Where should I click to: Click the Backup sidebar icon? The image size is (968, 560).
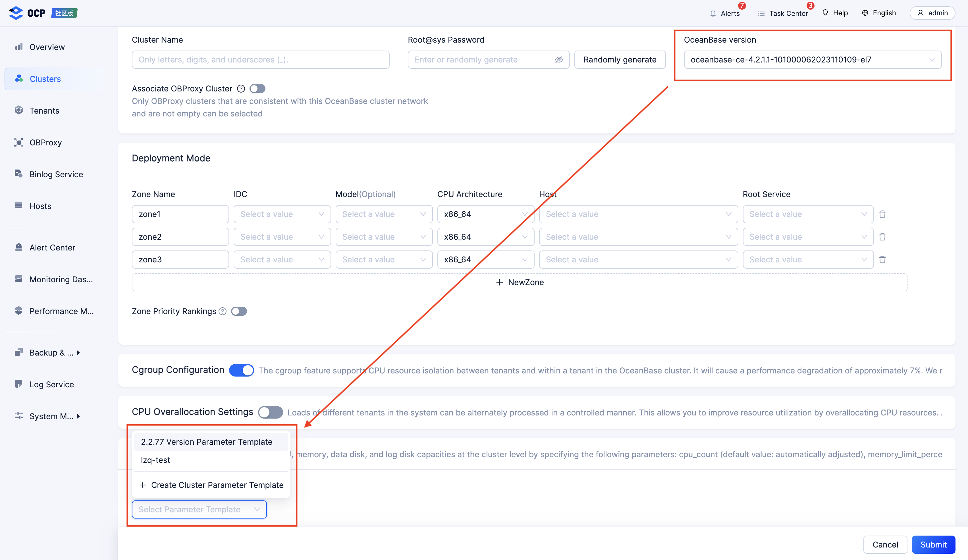coord(18,352)
